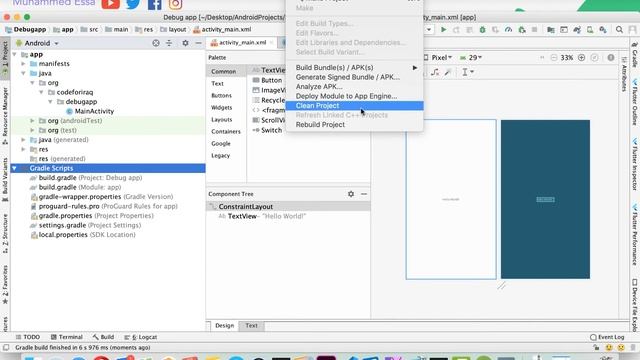Click the Debug bug icon in toolbar
640x360 pixels.
(x=482, y=30)
